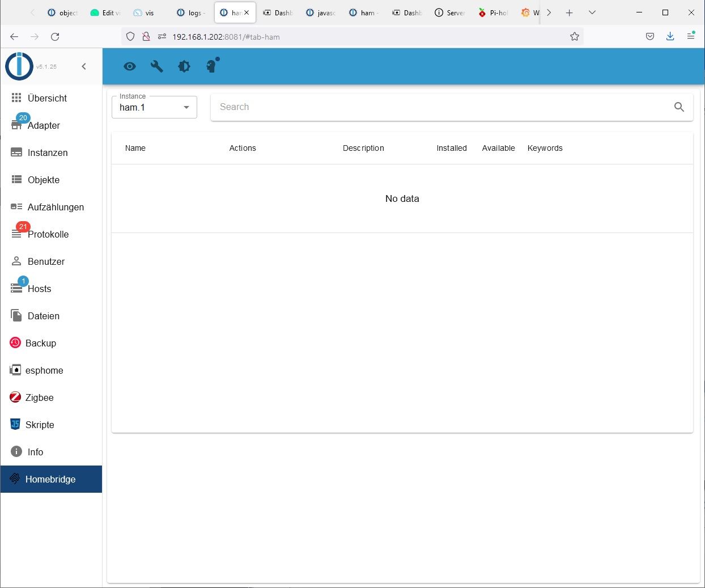Open Protokolle in the sidebar
Viewport: 705px width, 588px height.
(51, 234)
